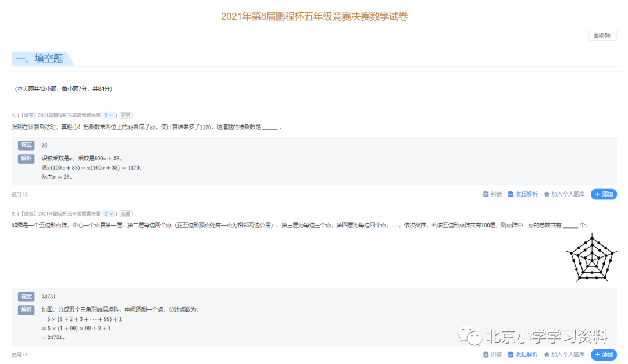The height and width of the screenshot is (364, 628).
Task: Click the answer value 24751 in question 2
Action: coord(48,297)
